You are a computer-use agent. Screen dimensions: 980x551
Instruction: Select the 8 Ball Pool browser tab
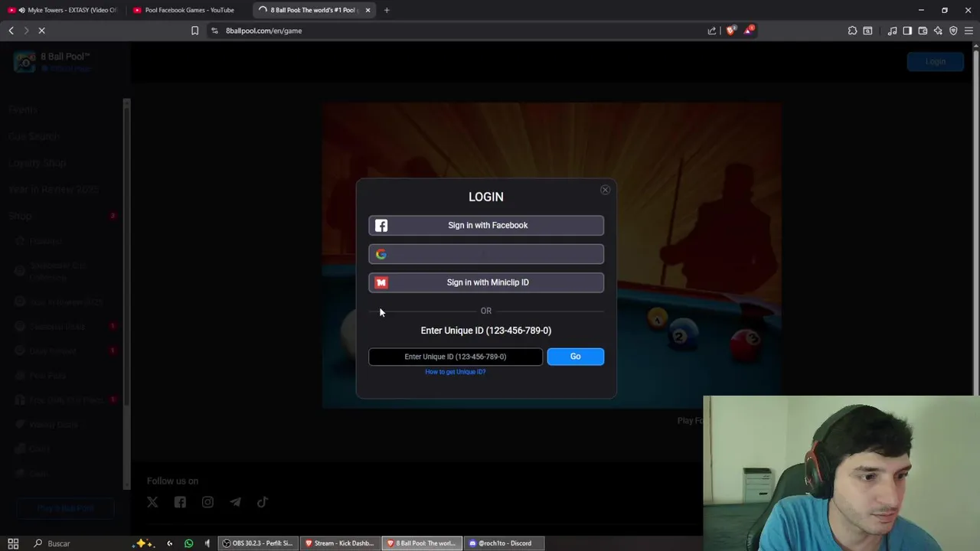[312, 10]
